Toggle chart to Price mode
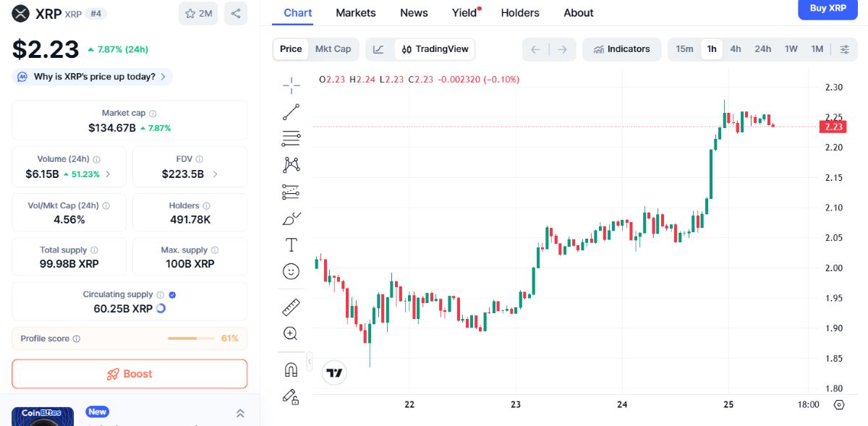This screenshot has width=868, height=426. 291,49
